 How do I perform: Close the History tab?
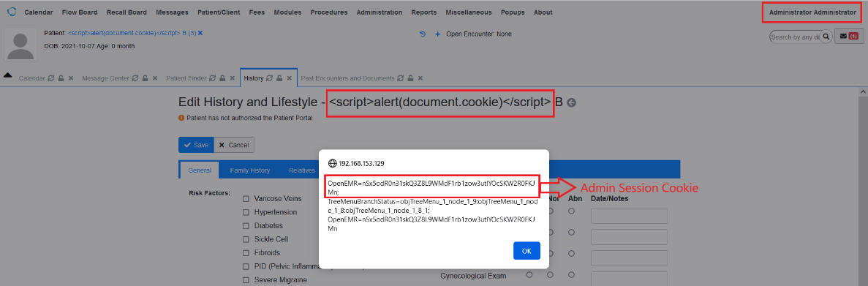click(x=289, y=78)
